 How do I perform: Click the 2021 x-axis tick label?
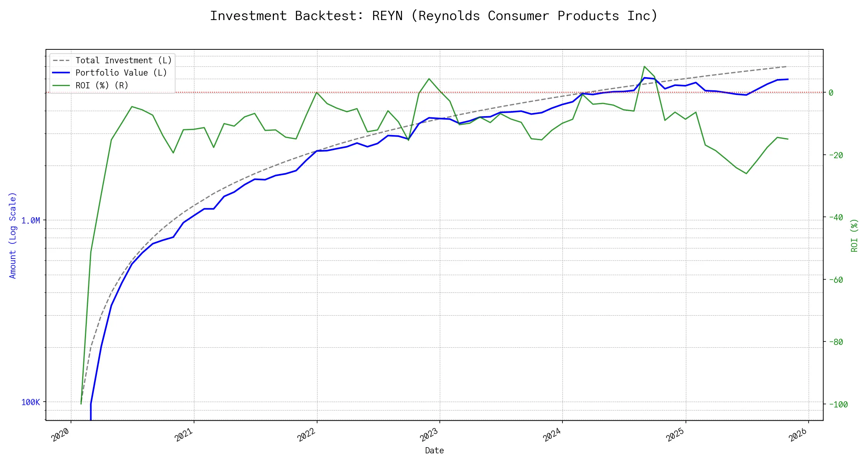(183, 435)
